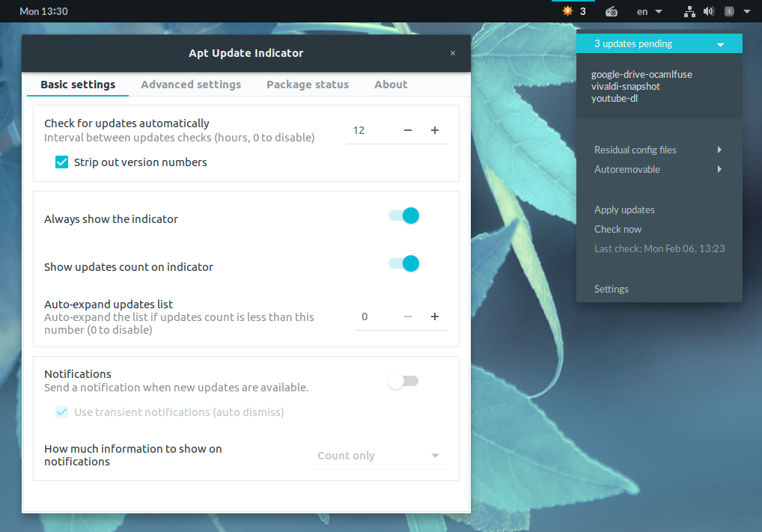Click the 3 updates pending header
Viewport: 762px width, 532px height.
[x=659, y=43]
